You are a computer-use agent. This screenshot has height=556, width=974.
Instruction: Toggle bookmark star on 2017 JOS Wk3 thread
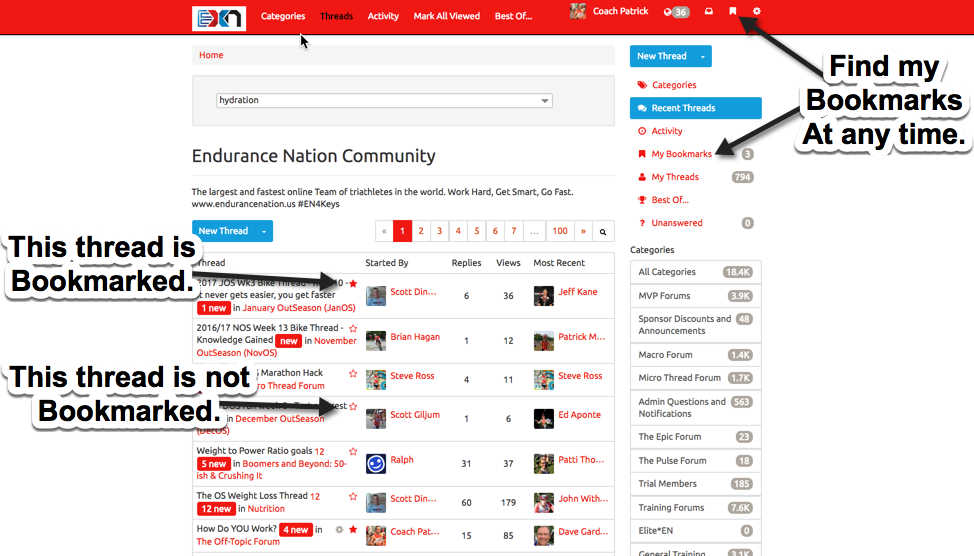click(x=353, y=283)
